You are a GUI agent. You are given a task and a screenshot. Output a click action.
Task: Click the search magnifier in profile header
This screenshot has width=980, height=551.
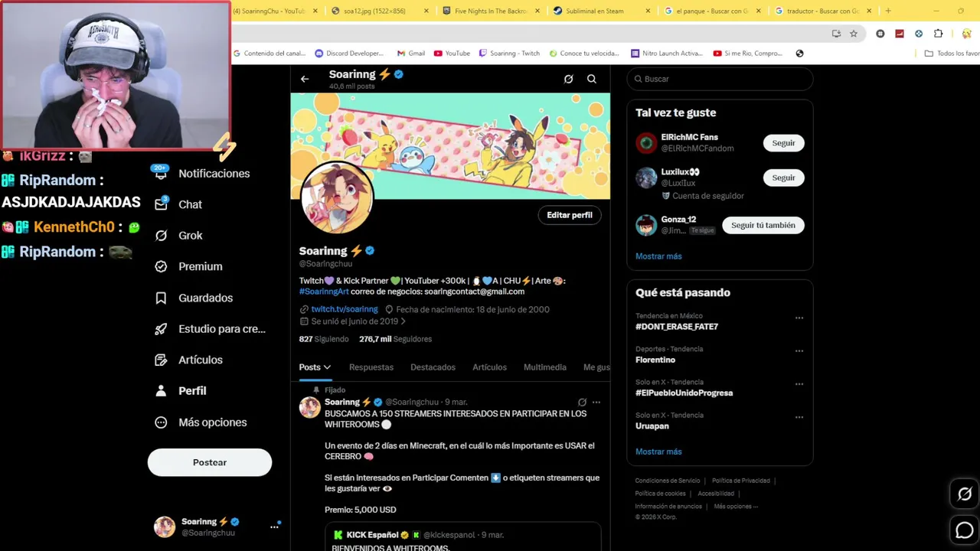pyautogui.click(x=592, y=79)
